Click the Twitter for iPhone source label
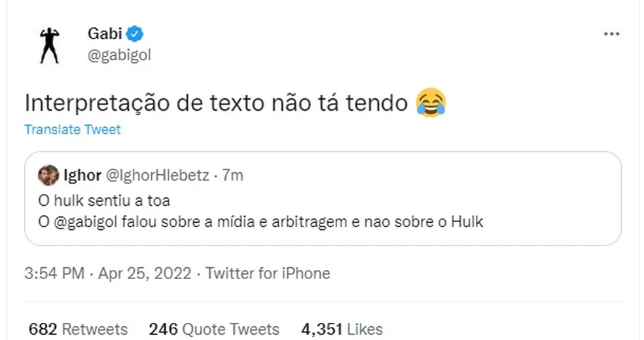644x340 pixels. point(268,273)
